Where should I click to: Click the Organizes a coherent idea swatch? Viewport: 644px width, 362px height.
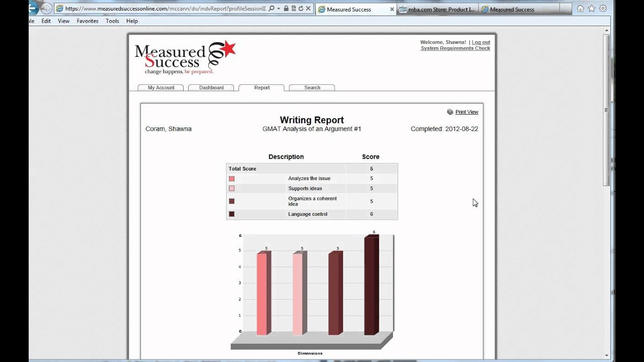point(231,201)
